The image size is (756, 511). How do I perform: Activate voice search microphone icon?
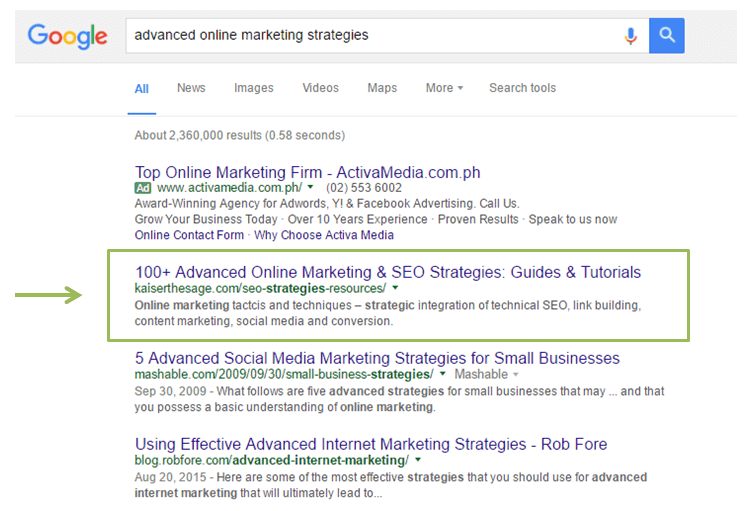(x=630, y=36)
